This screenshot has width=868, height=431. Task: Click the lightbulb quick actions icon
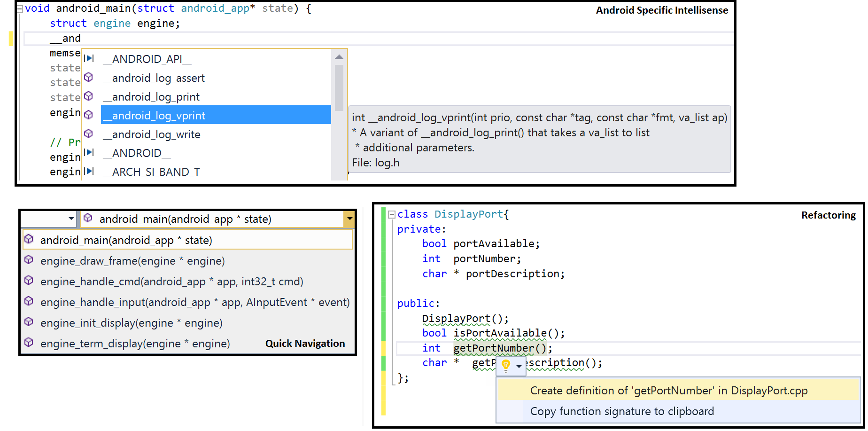(506, 365)
